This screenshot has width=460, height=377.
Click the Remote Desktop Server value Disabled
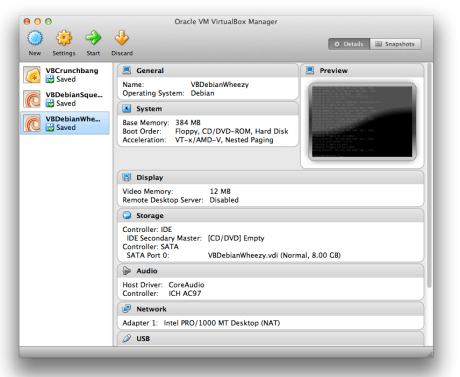coord(224,200)
